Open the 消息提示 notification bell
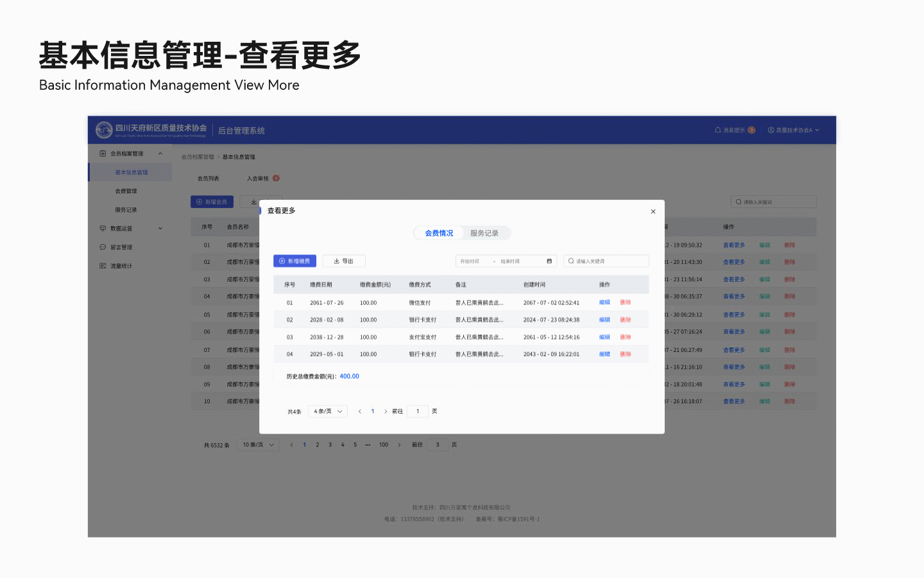 tap(718, 130)
